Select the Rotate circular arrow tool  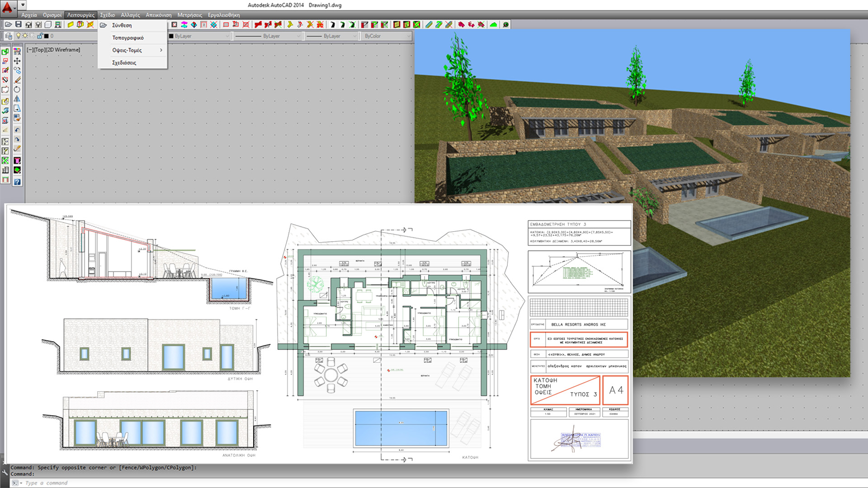point(17,89)
